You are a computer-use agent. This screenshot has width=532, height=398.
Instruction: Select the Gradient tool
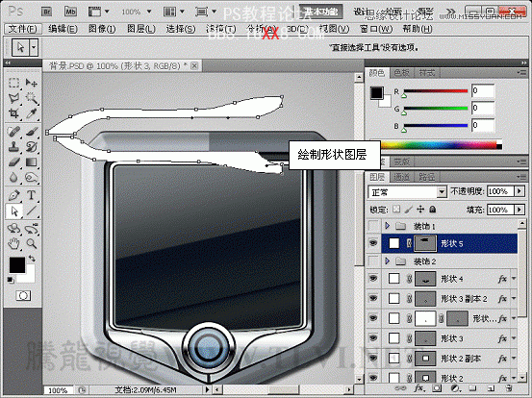[32, 162]
